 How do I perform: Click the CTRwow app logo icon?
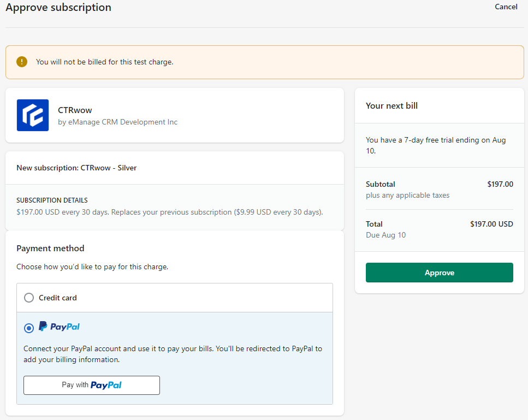click(33, 115)
